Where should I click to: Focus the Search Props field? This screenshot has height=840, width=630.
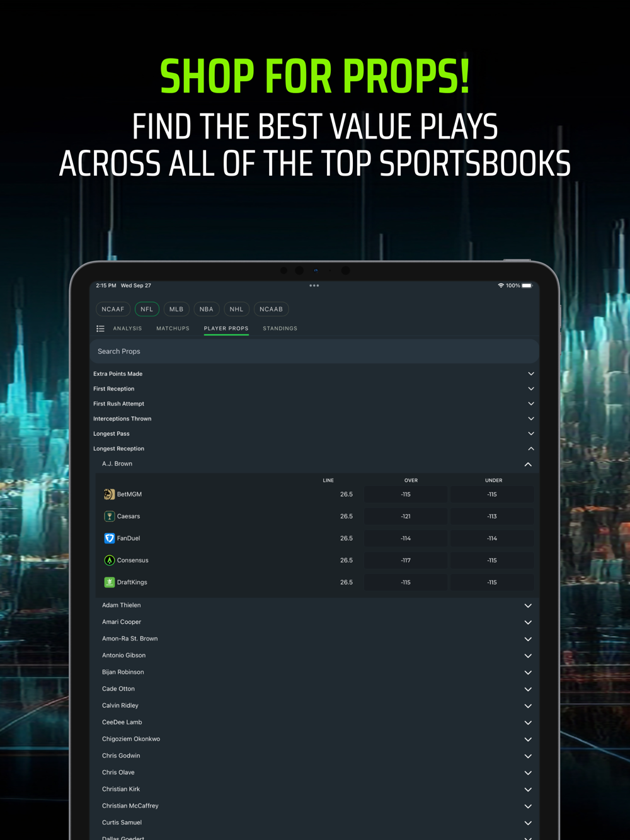[314, 351]
